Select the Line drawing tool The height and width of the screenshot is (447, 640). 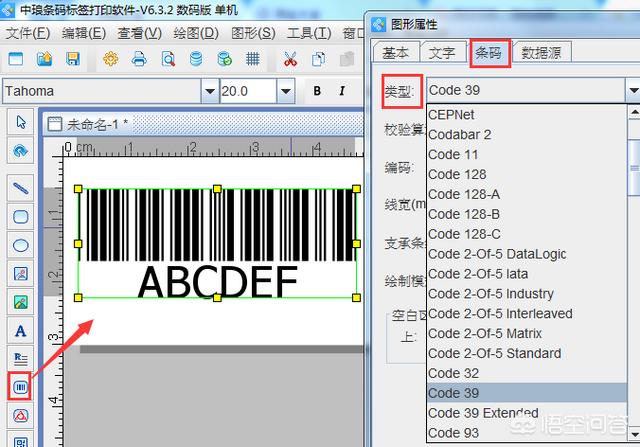pyautogui.click(x=20, y=188)
